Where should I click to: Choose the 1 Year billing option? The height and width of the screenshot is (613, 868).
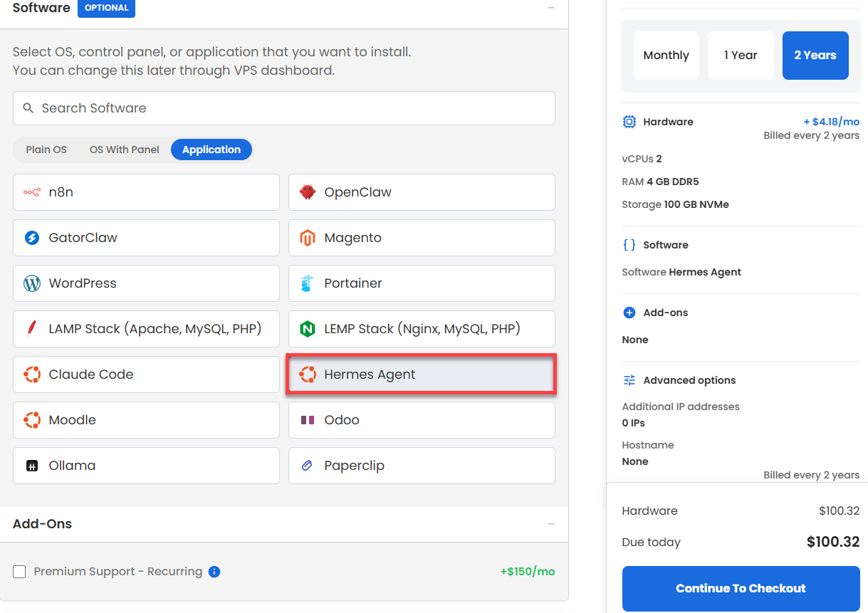coord(741,56)
